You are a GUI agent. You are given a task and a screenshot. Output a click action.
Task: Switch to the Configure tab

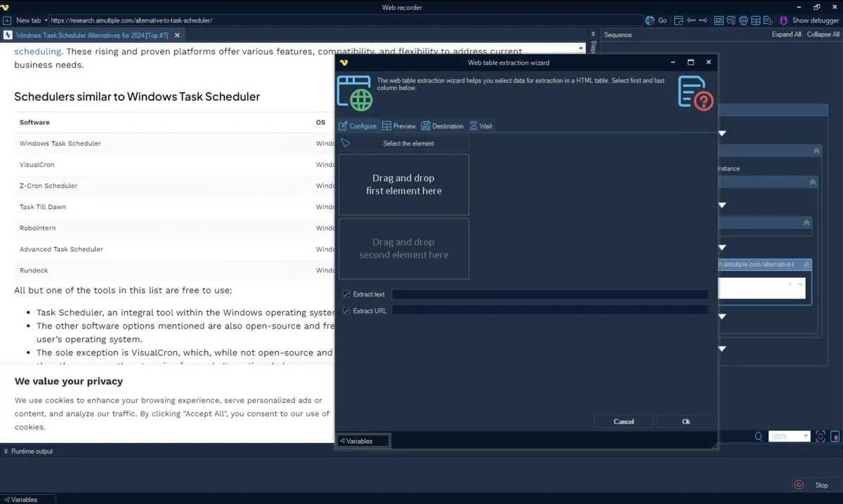coord(358,126)
